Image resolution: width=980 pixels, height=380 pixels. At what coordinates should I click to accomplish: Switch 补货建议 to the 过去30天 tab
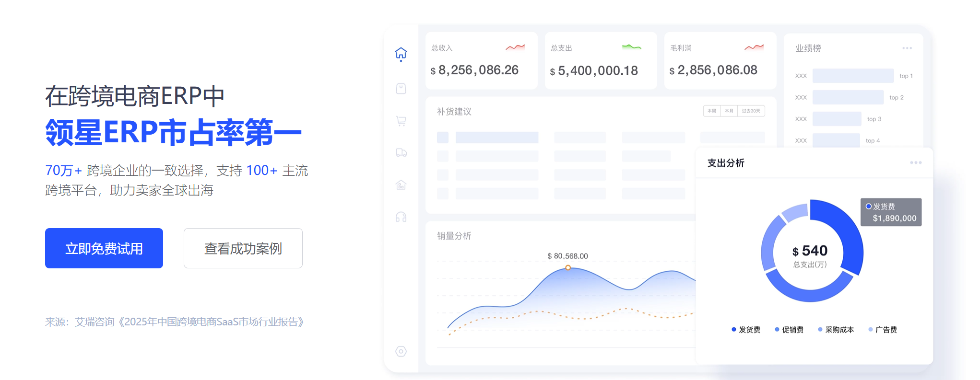coord(751,111)
